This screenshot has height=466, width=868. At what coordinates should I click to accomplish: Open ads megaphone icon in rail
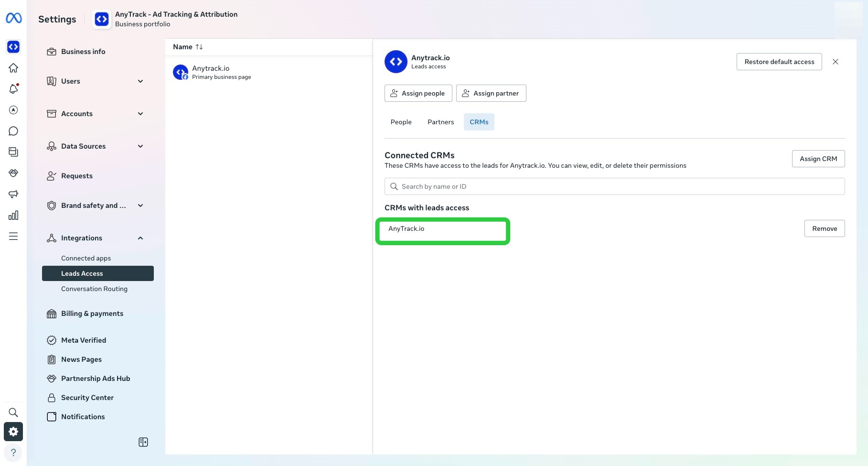tap(13, 194)
